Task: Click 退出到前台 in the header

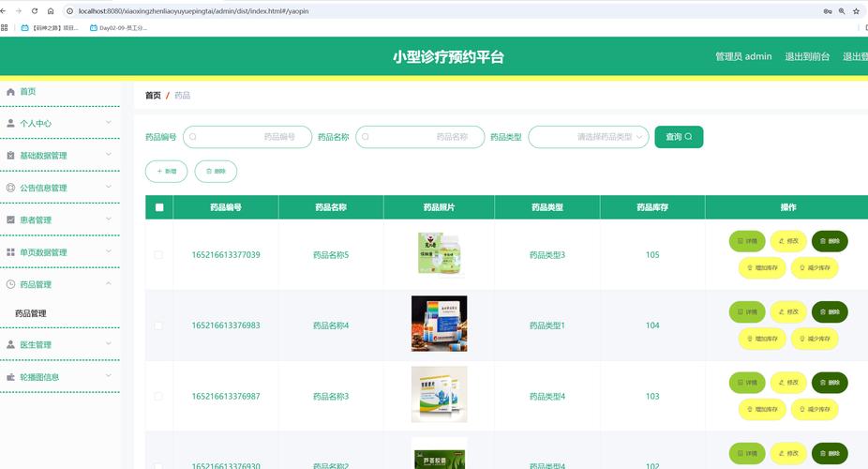Action: 807,56
